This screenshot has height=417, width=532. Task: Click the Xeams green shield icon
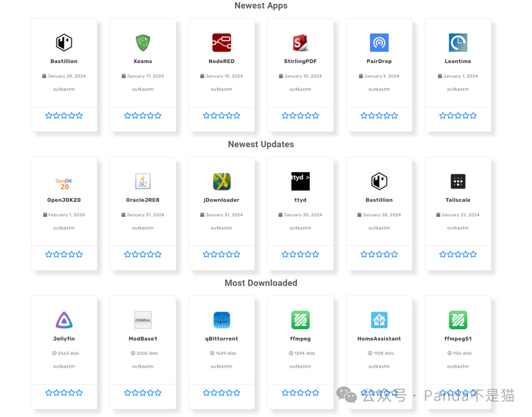[142, 42]
